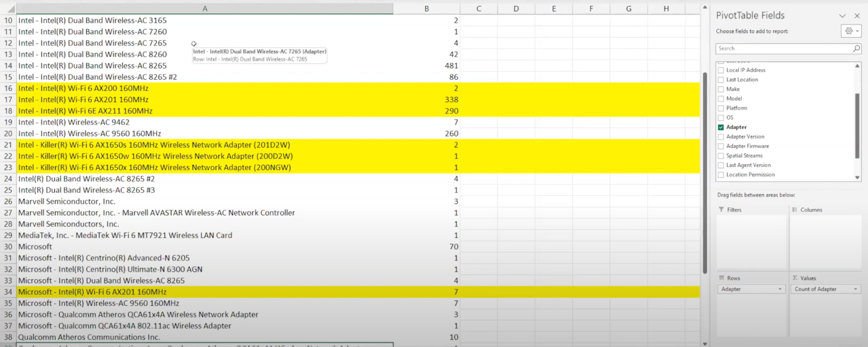
Task: Check the Adapter Version field
Action: click(721, 137)
